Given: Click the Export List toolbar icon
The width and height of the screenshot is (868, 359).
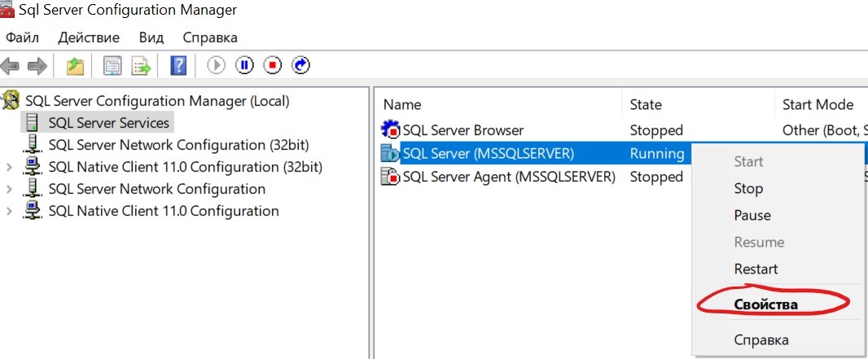Looking at the screenshot, I should tap(141, 66).
